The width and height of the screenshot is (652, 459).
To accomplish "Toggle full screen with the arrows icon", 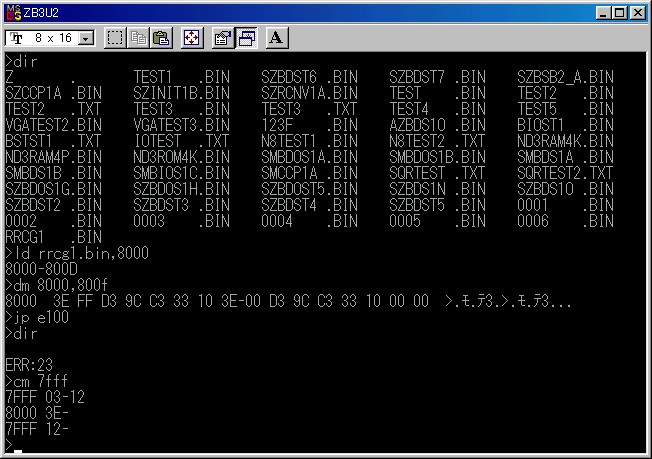I will [x=192, y=38].
